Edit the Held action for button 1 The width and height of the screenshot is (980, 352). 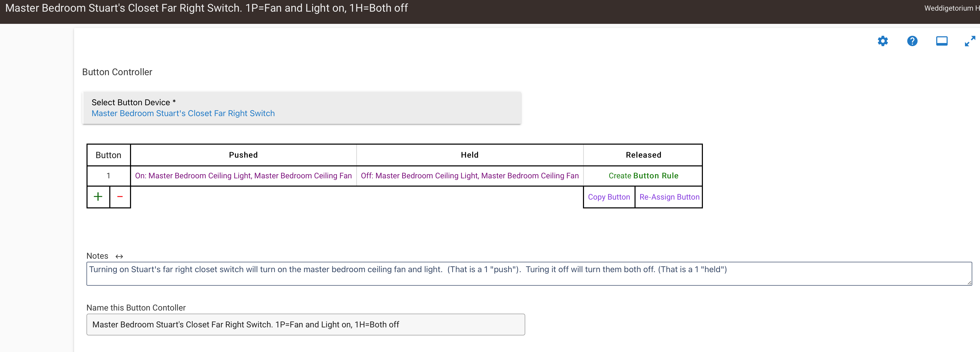(x=470, y=176)
